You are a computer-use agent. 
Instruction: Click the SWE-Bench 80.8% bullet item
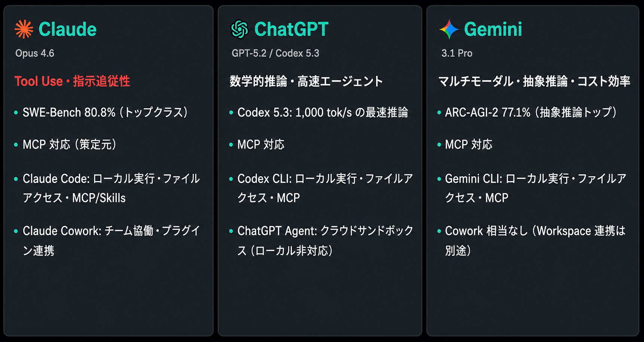105,112
